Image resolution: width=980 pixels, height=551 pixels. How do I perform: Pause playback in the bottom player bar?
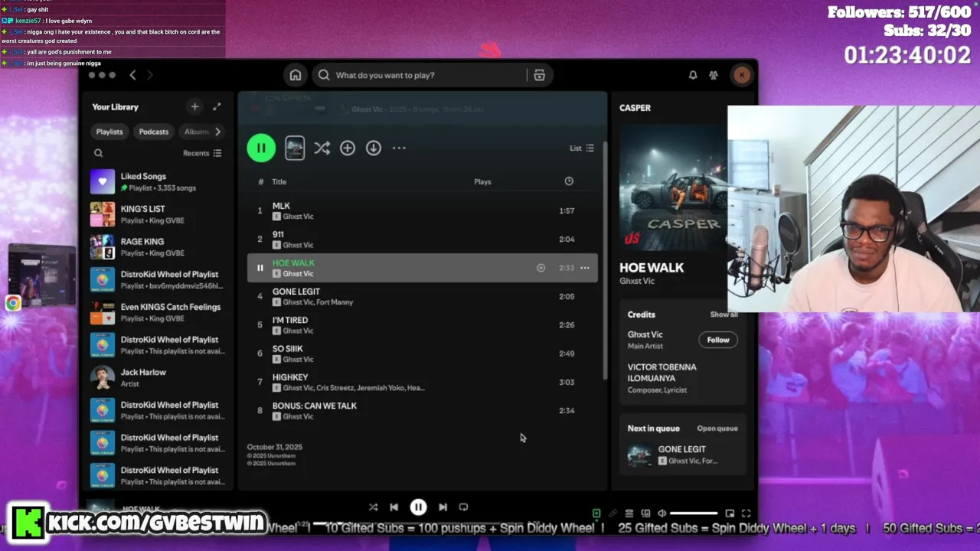(418, 507)
